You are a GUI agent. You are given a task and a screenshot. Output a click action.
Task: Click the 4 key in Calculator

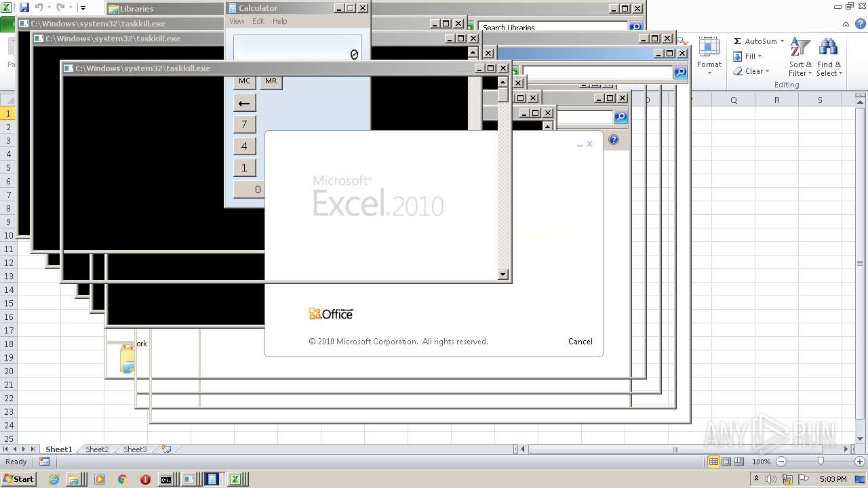(244, 146)
